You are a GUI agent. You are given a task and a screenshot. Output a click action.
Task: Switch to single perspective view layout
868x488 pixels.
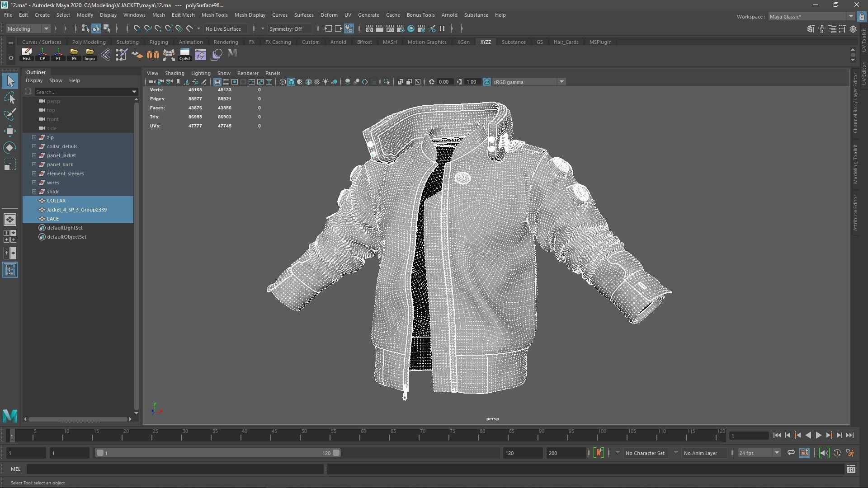pyautogui.click(x=10, y=220)
